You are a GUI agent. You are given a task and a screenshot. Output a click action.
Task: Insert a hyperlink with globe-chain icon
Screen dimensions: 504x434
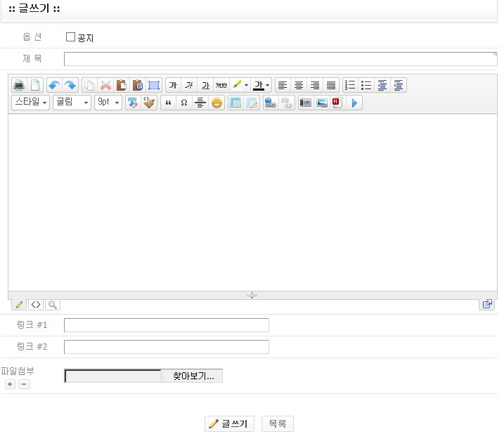pos(271,103)
